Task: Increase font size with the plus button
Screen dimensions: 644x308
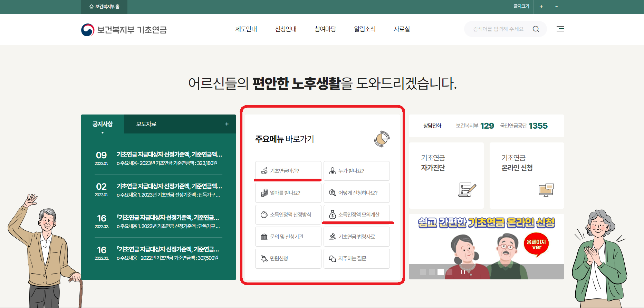Action: tap(541, 7)
